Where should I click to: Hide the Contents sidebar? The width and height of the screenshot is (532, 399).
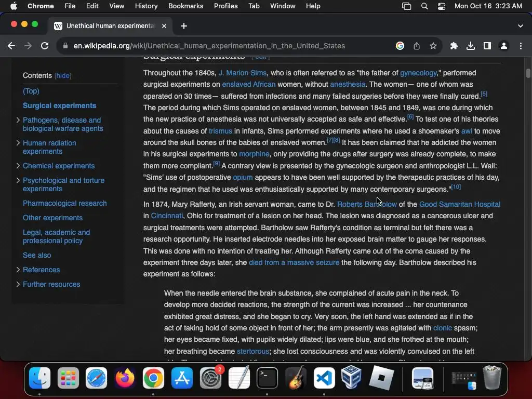tap(63, 76)
